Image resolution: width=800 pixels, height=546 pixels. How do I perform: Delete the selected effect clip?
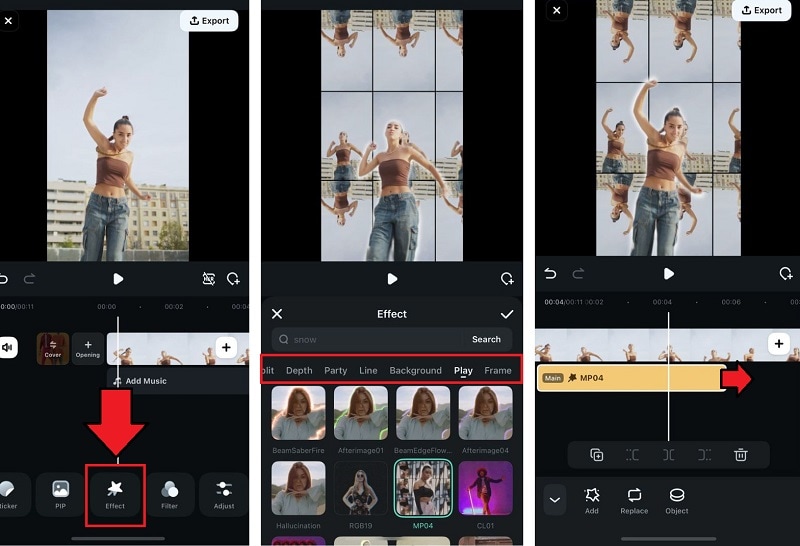click(x=741, y=455)
